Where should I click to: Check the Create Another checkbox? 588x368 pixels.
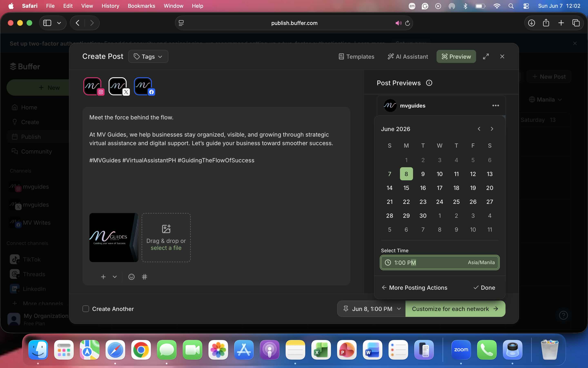point(86,309)
